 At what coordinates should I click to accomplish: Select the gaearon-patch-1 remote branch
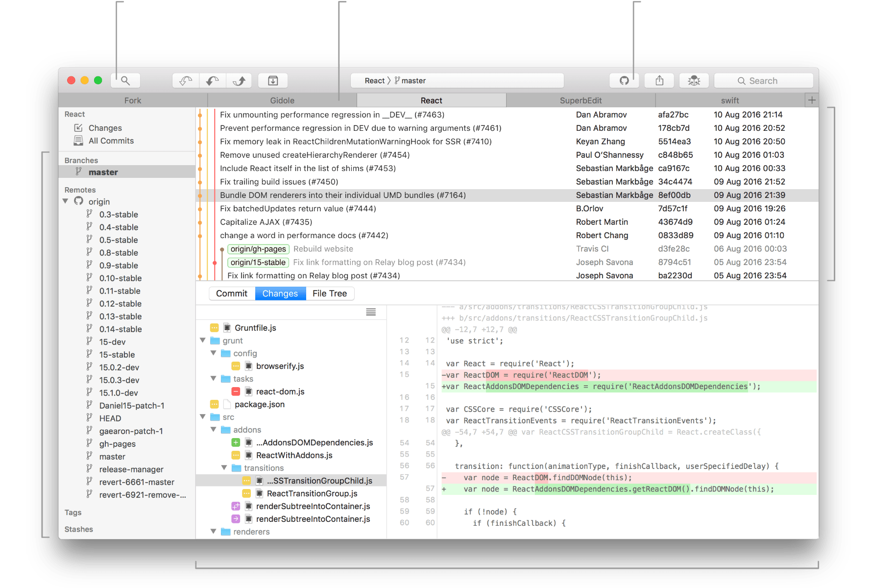coord(131,431)
